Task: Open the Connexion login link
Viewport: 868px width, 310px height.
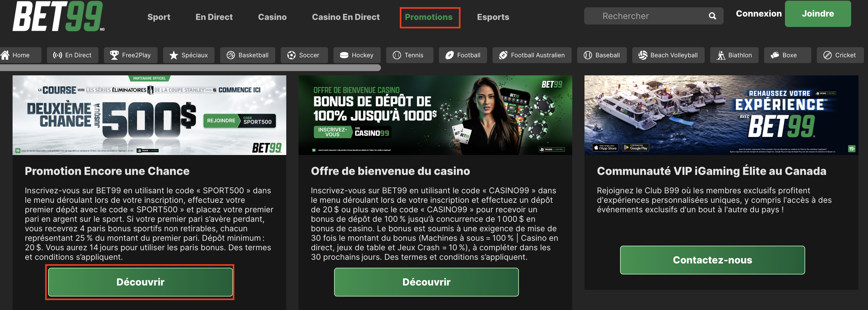Action: (x=759, y=14)
